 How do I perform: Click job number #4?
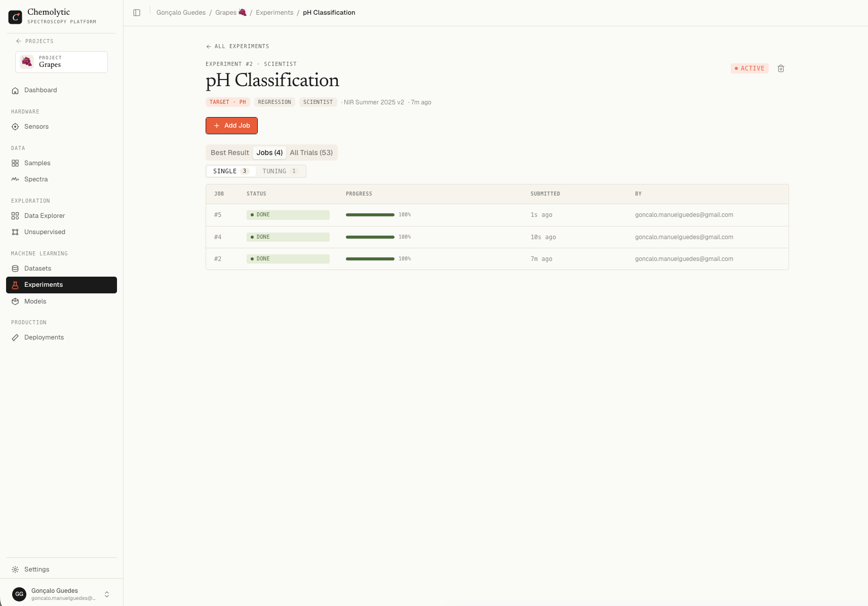tap(218, 237)
